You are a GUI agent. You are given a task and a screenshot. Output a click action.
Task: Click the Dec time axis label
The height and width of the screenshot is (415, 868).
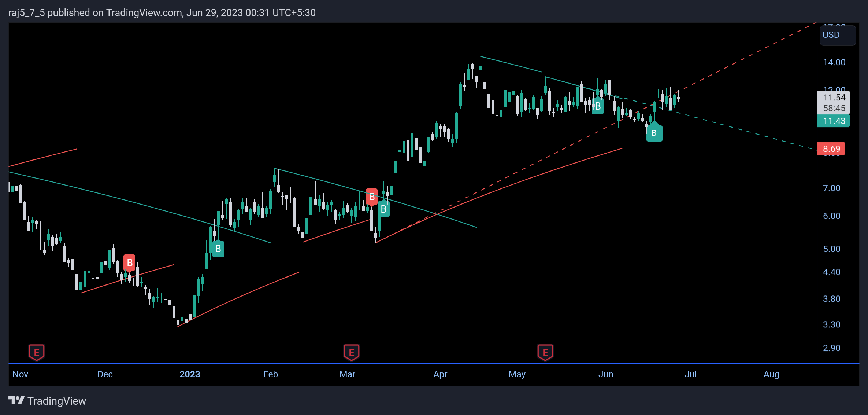105,374
